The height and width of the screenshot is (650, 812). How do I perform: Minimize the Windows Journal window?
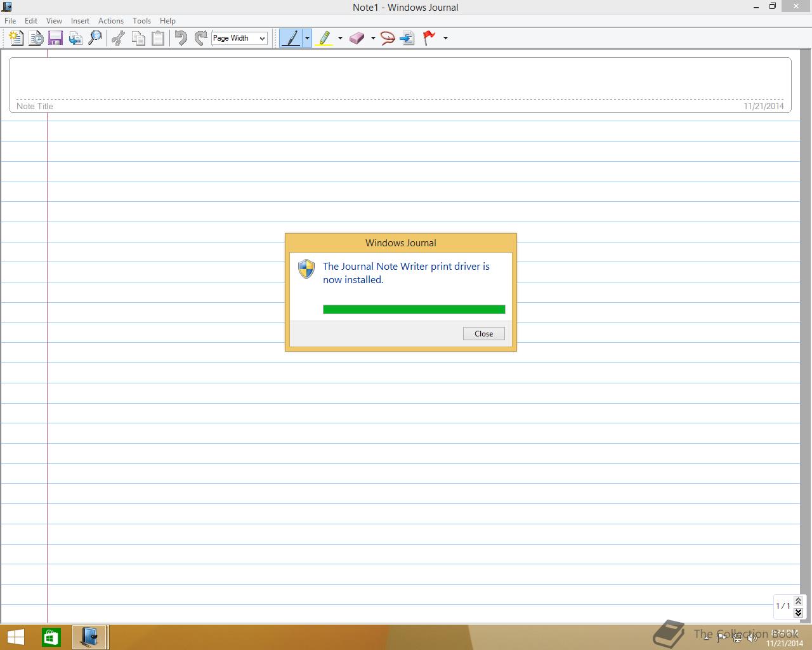[756, 7]
